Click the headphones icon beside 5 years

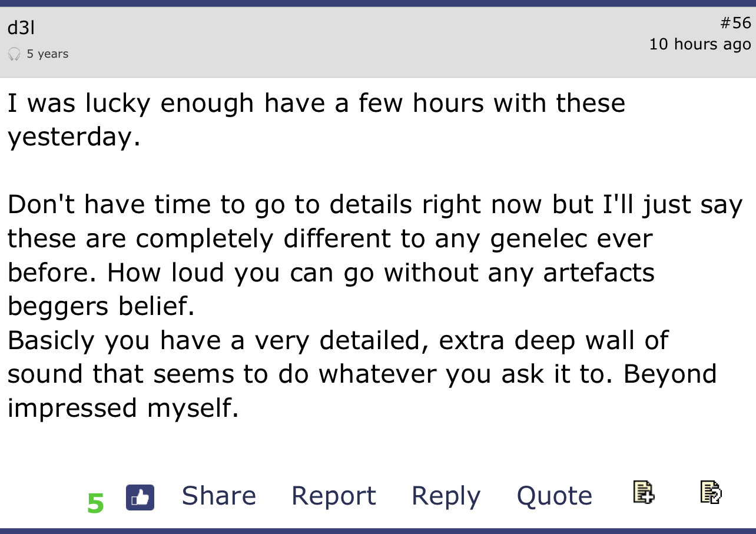coord(15,54)
